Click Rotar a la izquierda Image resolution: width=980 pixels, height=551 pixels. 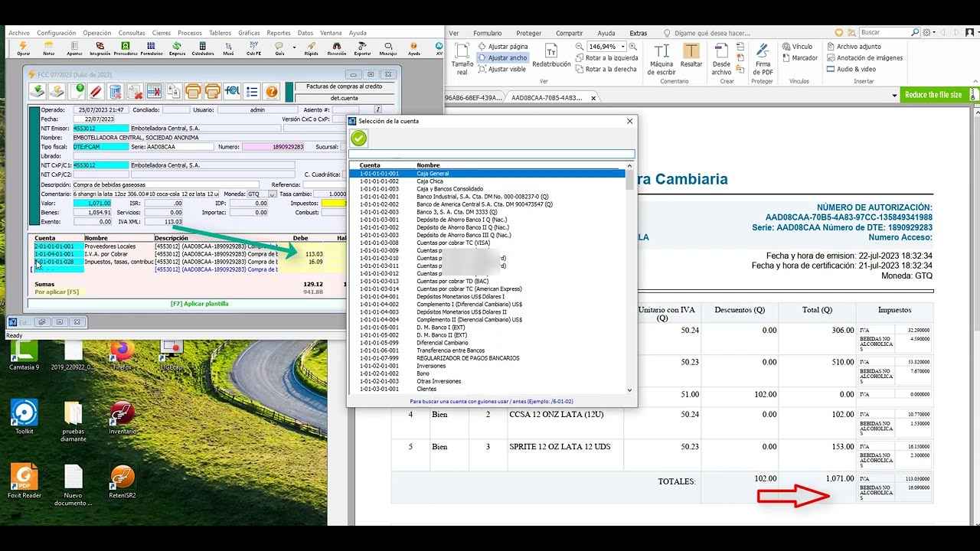(x=606, y=57)
